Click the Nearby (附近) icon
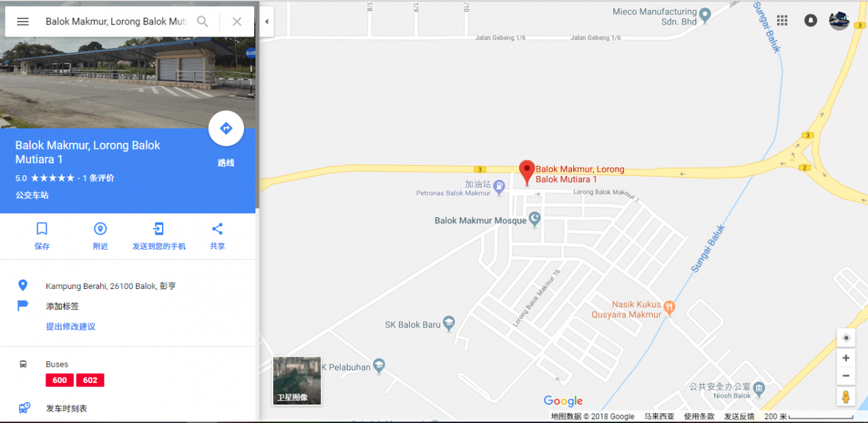 coord(100,229)
